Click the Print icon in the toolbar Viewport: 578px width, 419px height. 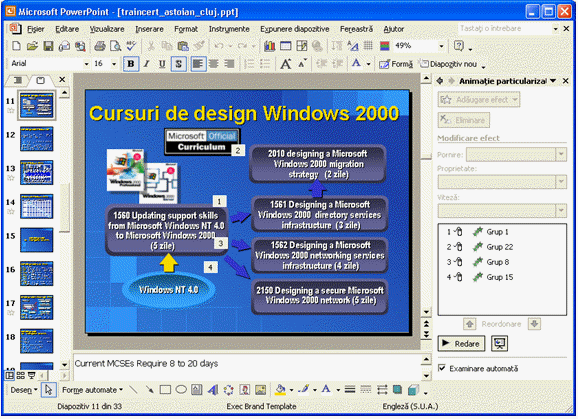[x=100, y=46]
